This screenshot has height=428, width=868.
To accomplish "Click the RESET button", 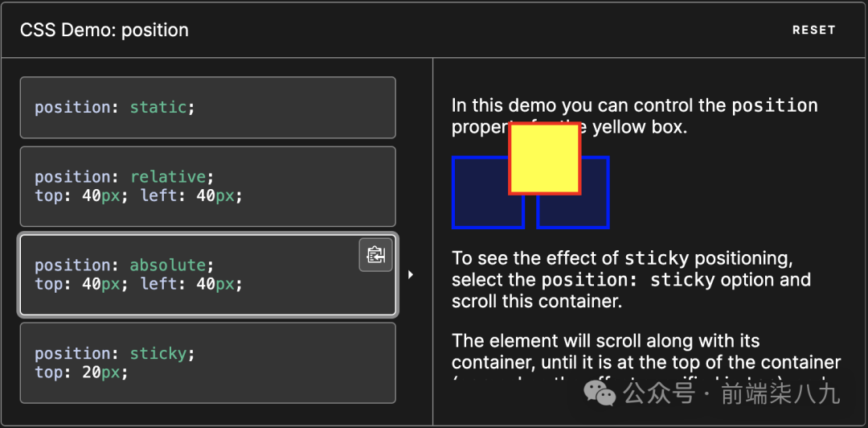I will (813, 30).
